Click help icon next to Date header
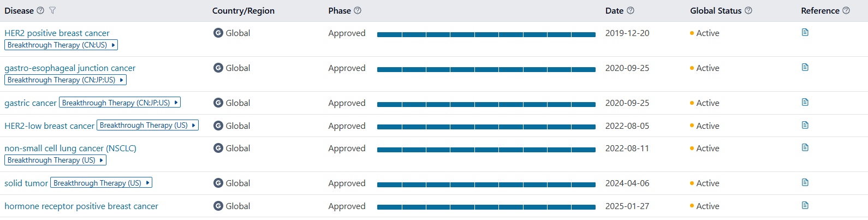This screenshot has width=868, height=220. pyautogui.click(x=631, y=10)
